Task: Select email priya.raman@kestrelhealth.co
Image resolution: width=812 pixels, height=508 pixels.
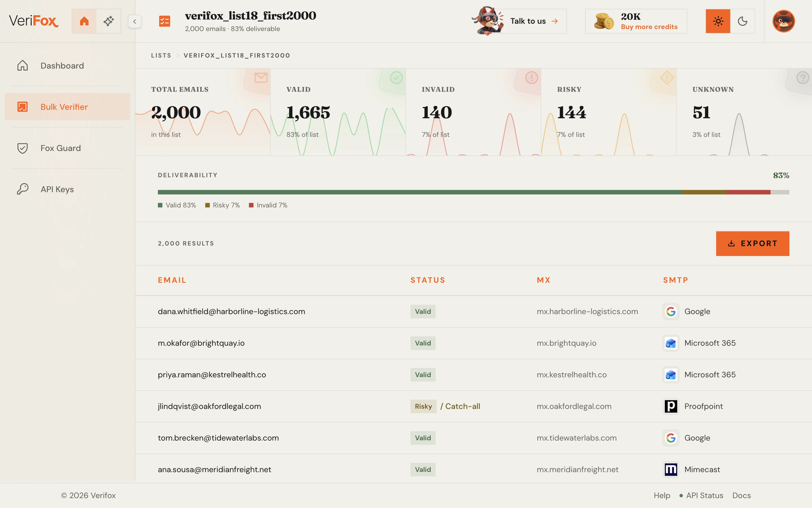Action: 212,375
